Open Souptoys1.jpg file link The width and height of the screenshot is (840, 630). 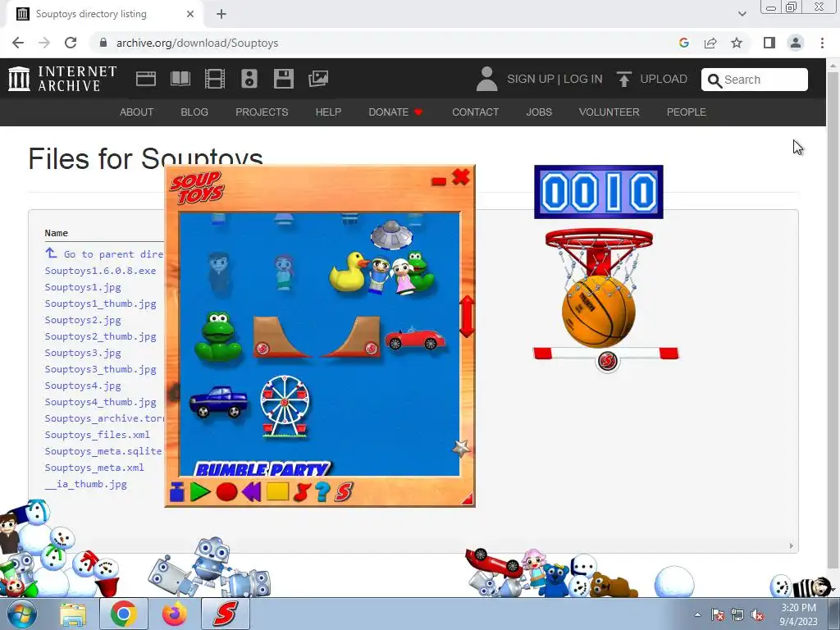[x=83, y=287]
